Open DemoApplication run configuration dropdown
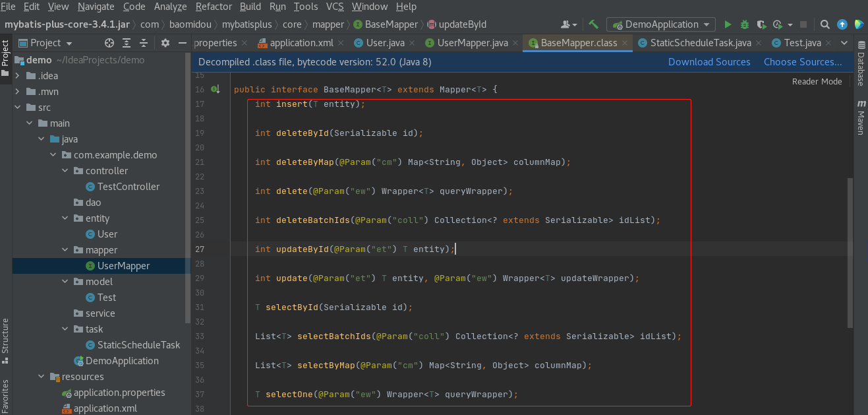Screen dimensions: 868x415 [x=661, y=24]
